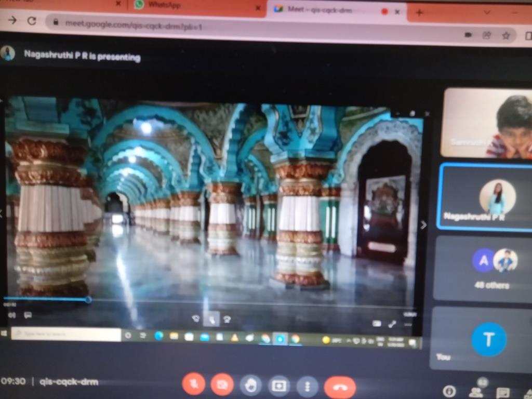View site info via the lock icon
532x399 pixels.
pyautogui.click(x=56, y=22)
